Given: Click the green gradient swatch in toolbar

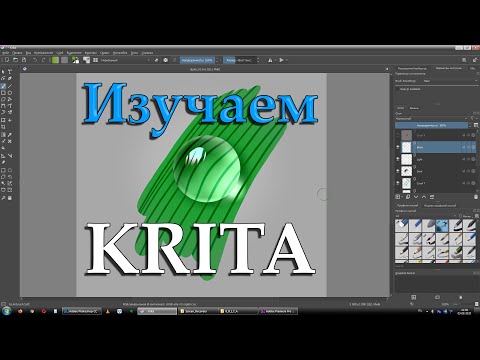Looking at the screenshot, I should tap(55, 60).
